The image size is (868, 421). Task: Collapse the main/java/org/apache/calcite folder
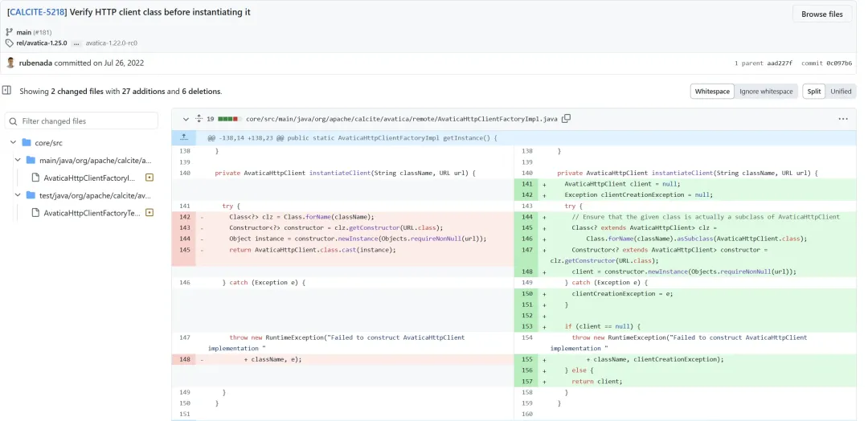tap(18, 161)
